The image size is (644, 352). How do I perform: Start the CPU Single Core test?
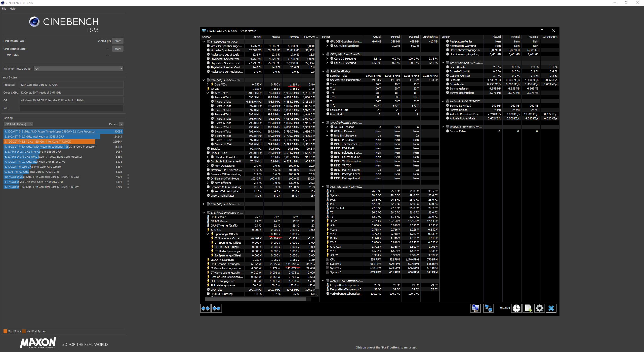click(118, 49)
